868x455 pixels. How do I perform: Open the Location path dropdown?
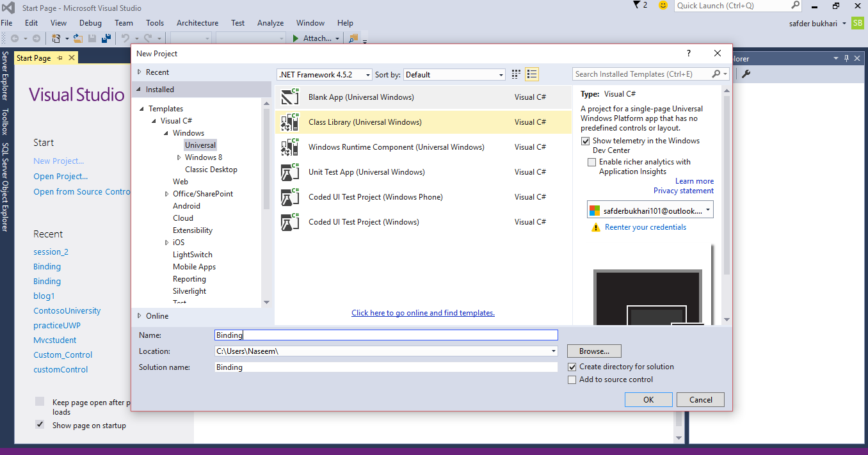click(x=553, y=351)
